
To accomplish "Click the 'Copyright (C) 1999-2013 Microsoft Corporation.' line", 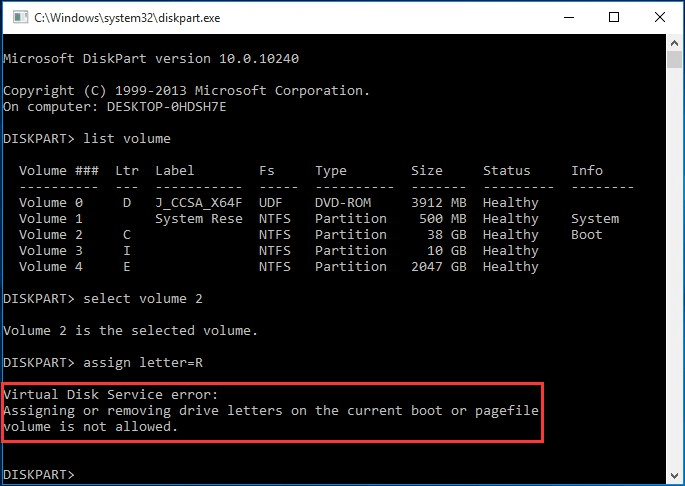I will click(x=187, y=90).
